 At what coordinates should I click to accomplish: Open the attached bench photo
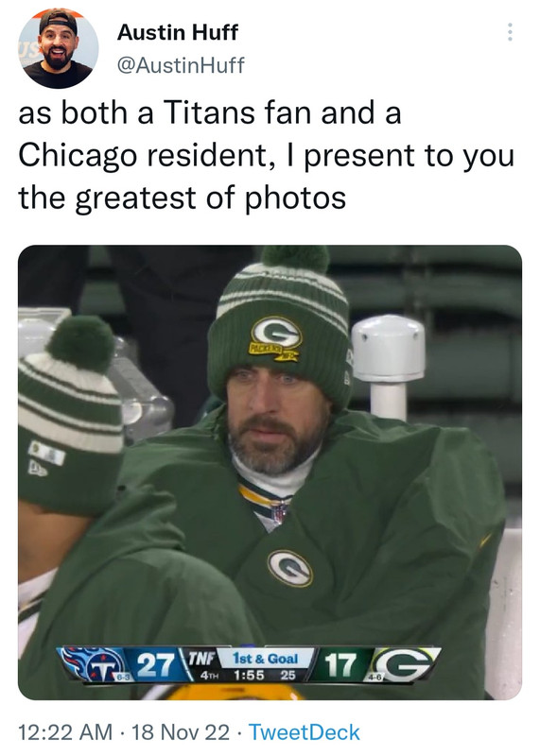(x=270, y=472)
